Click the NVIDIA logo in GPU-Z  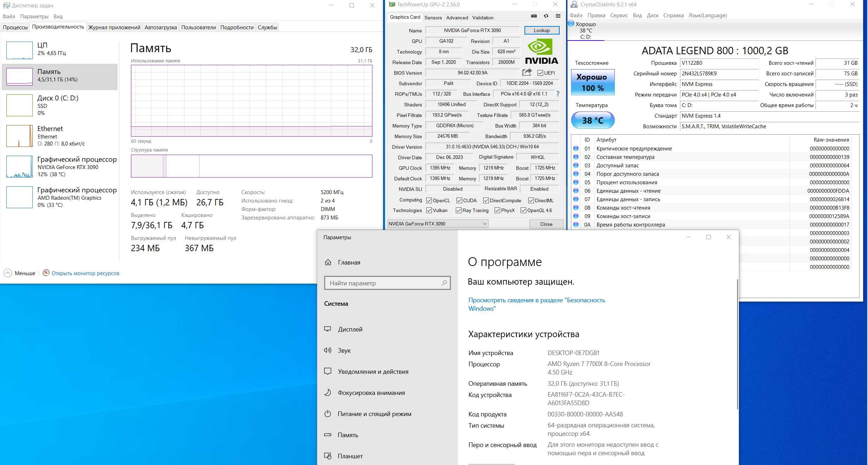coord(541,51)
